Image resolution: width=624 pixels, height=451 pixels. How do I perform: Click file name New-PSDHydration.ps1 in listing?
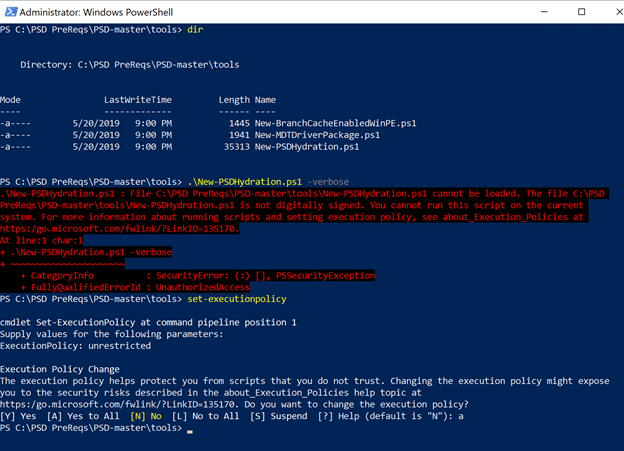[x=307, y=147]
